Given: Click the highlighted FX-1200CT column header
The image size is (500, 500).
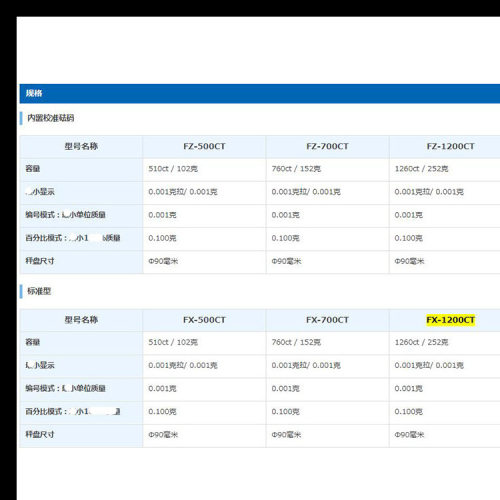Looking at the screenshot, I should pos(450,320).
